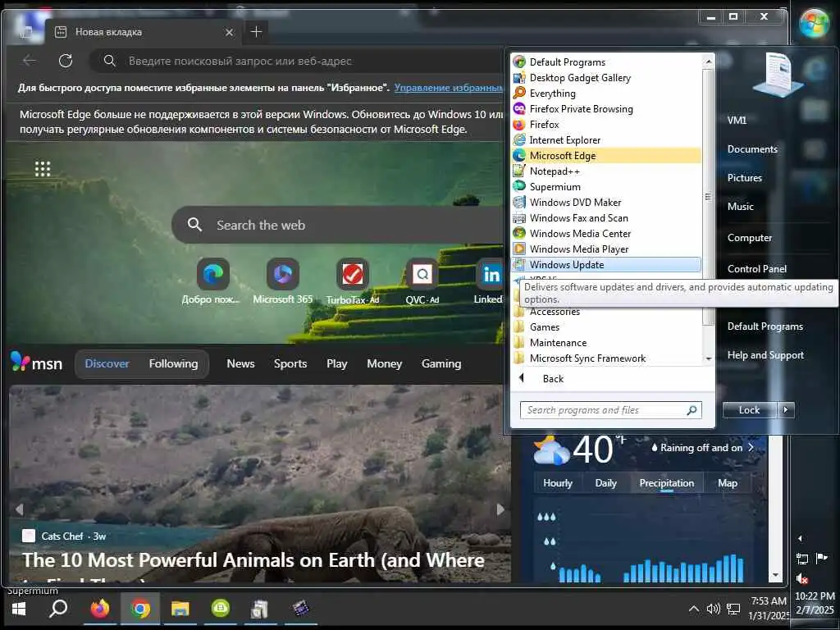Switch the weather card to Map
Screen dimensions: 840x630
pos(728,482)
